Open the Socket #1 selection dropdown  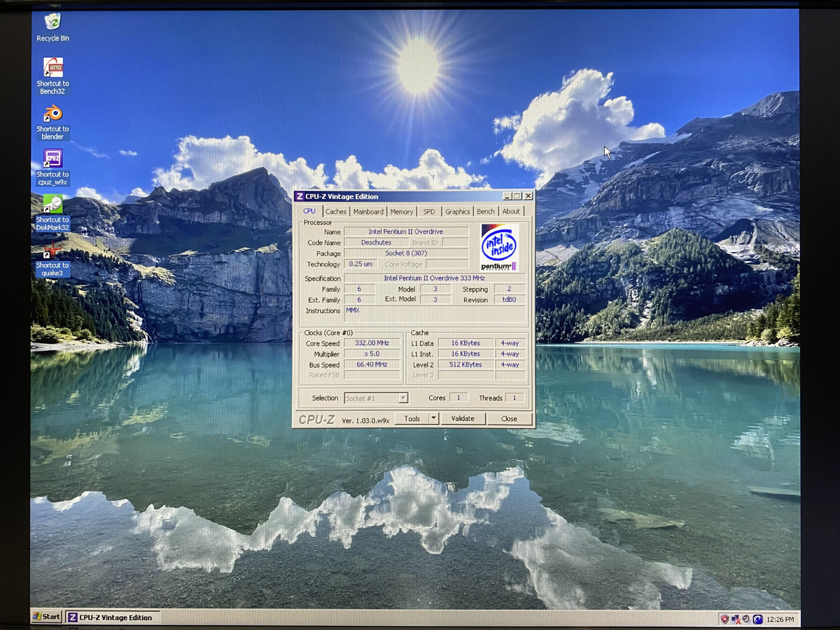[x=403, y=398]
